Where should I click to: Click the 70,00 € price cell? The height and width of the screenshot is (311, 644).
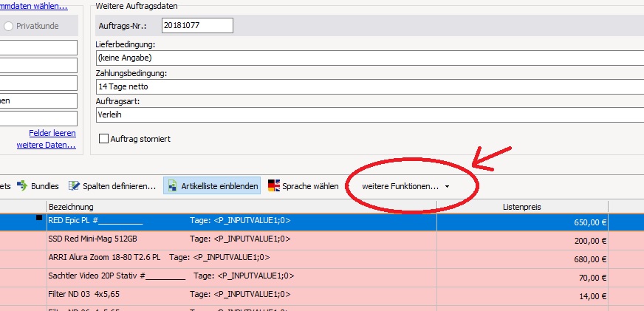point(522,278)
